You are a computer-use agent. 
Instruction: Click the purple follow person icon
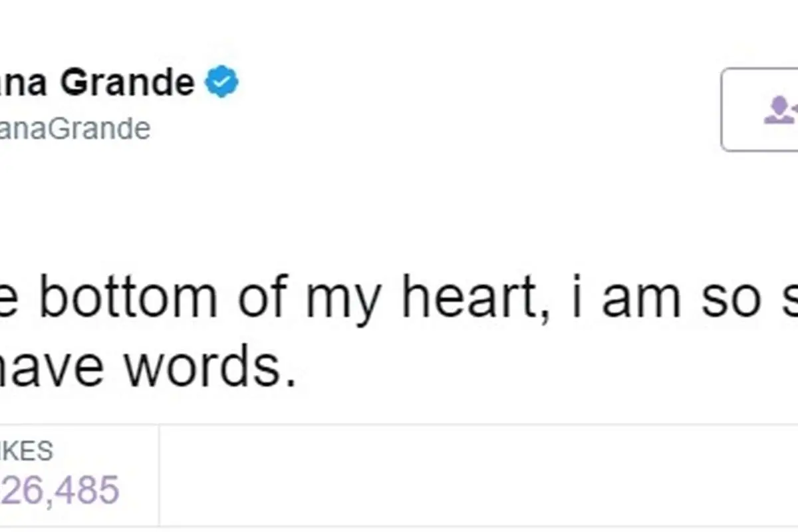781,110
